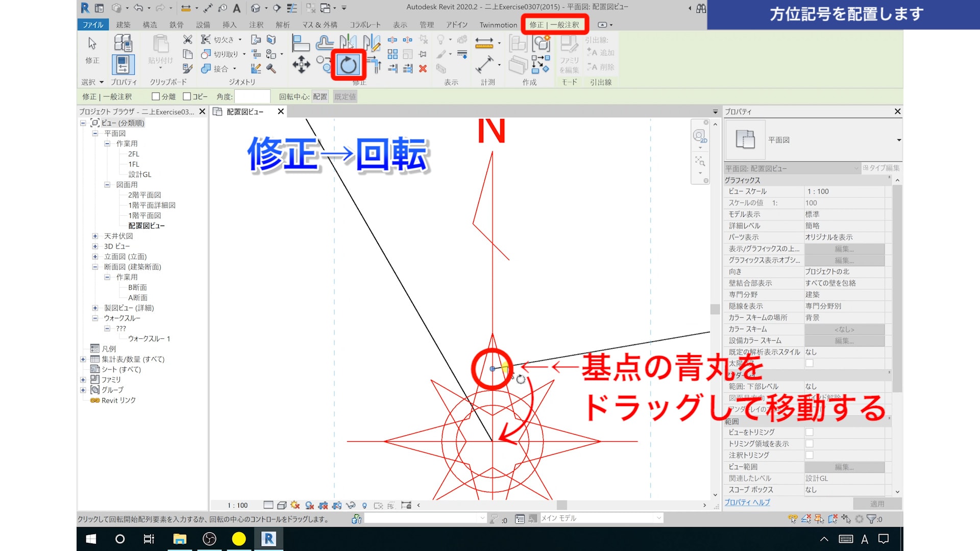
Task: Enable the 分離 checkbox
Action: pyautogui.click(x=156, y=96)
